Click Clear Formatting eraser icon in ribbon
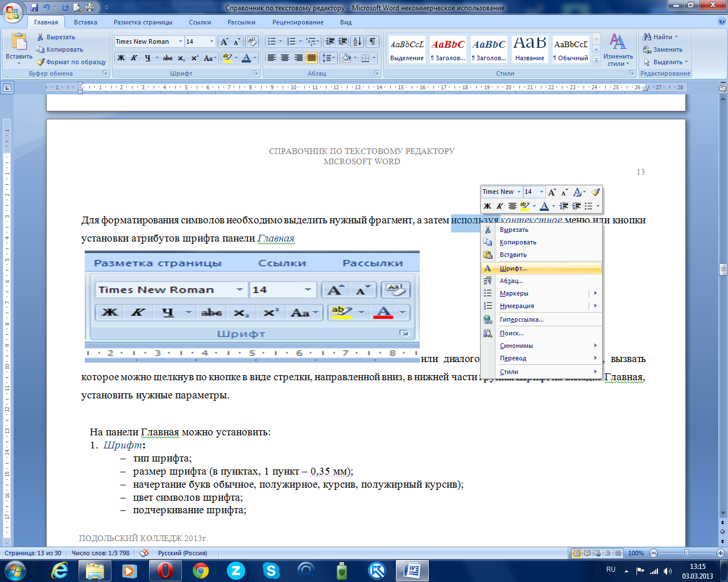The width and height of the screenshot is (728, 582). click(x=253, y=41)
